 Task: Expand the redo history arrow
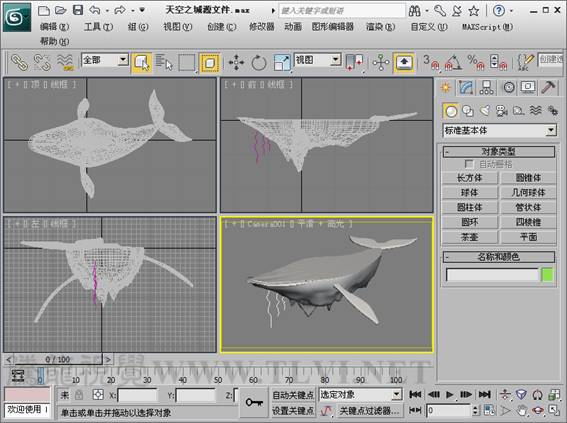(x=132, y=11)
